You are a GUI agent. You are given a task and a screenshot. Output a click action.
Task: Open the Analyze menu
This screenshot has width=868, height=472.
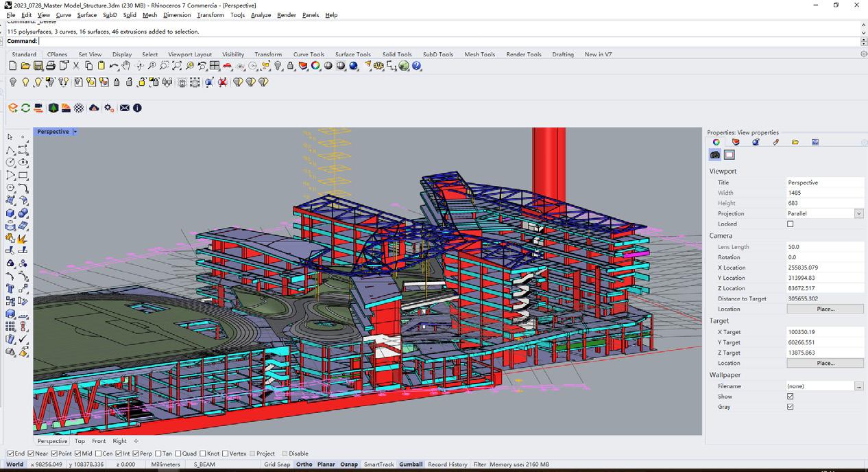click(261, 15)
